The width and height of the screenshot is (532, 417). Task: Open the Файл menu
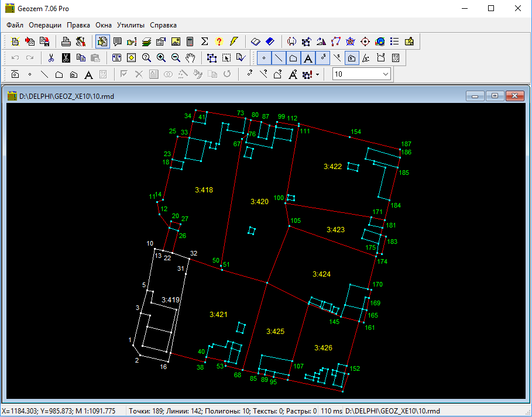[x=15, y=25]
